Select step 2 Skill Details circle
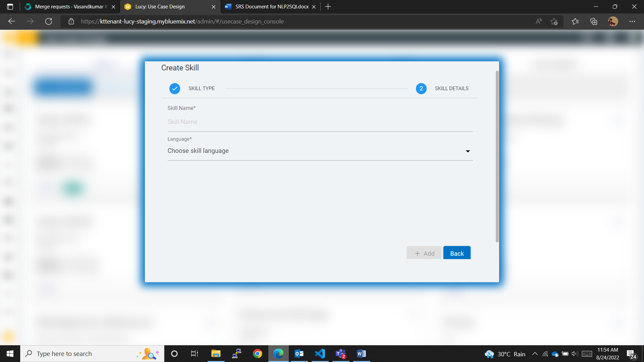Image resolution: width=644 pixels, height=362 pixels. pyautogui.click(x=421, y=88)
